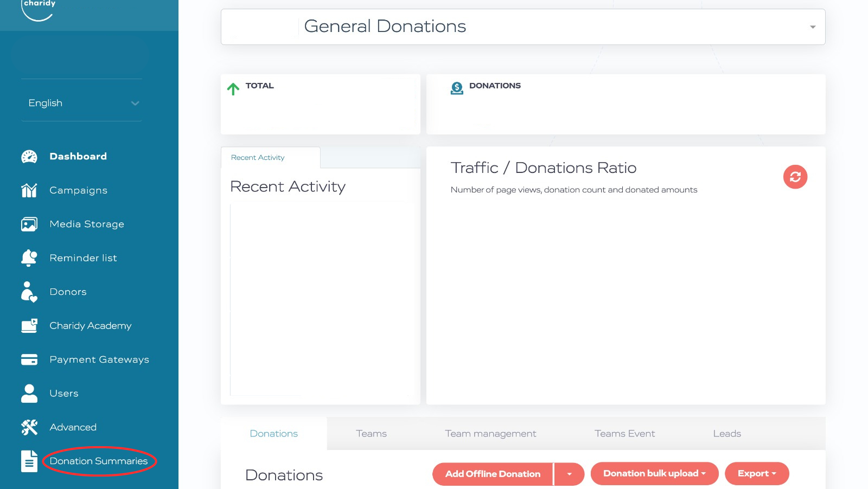868x489 pixels.
Task: Open the Export dropdown menu
Action: (x=756, y=473)
